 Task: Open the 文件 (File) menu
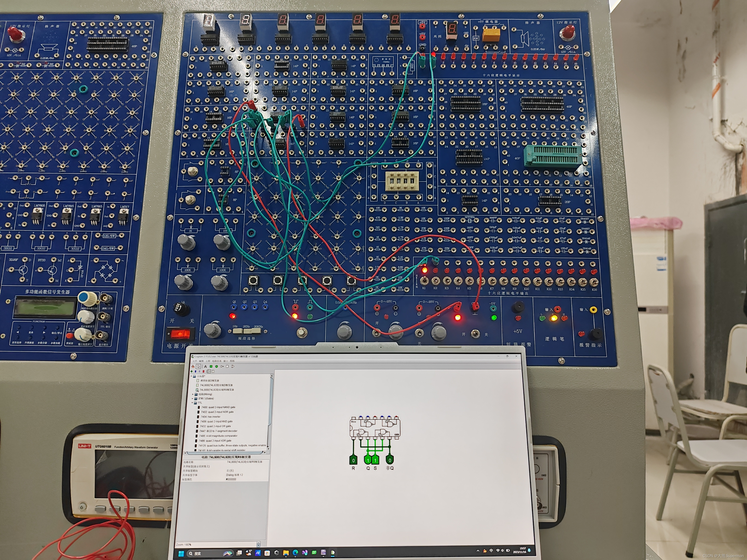click(x=195, y=361)
